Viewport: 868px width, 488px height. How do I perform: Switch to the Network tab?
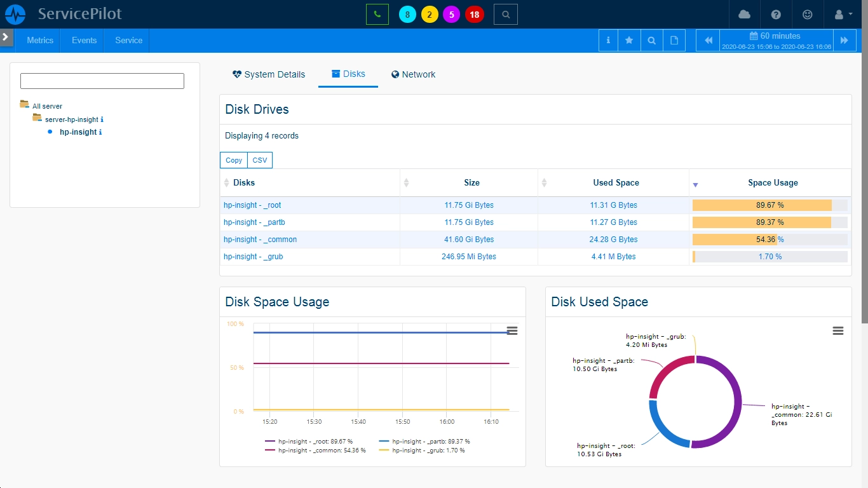pos(414,74)
